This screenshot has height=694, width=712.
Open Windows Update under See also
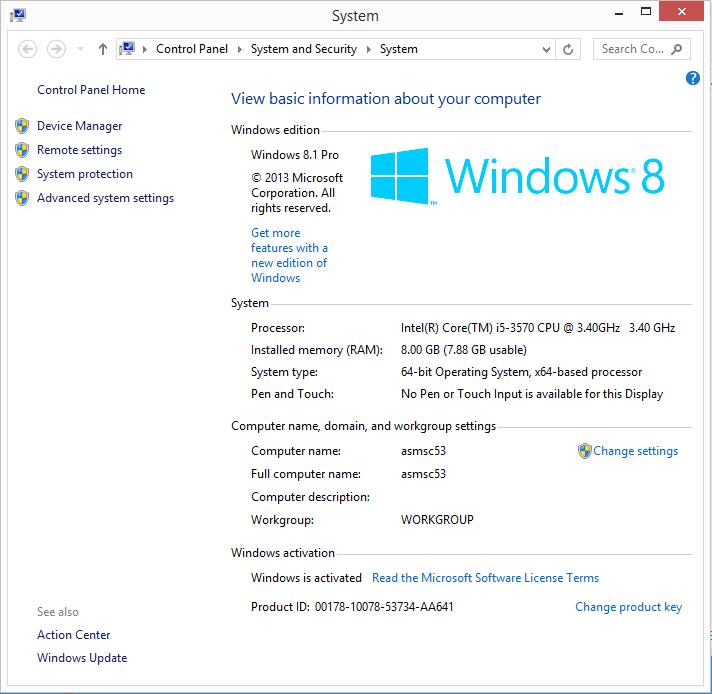tap(82, 658)
